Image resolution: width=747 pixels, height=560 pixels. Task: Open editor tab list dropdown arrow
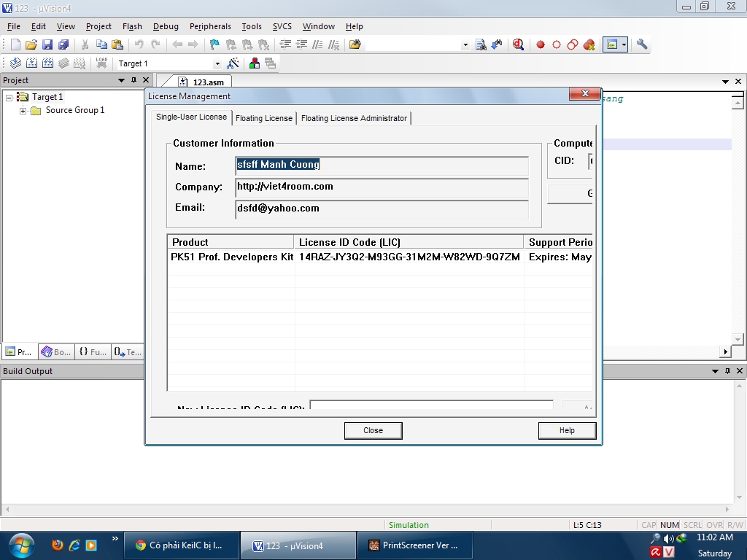coord(725,82)
